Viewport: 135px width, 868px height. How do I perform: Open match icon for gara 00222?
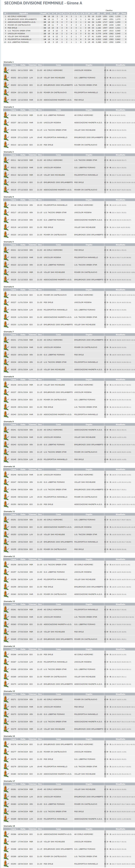tap(6, 257)
